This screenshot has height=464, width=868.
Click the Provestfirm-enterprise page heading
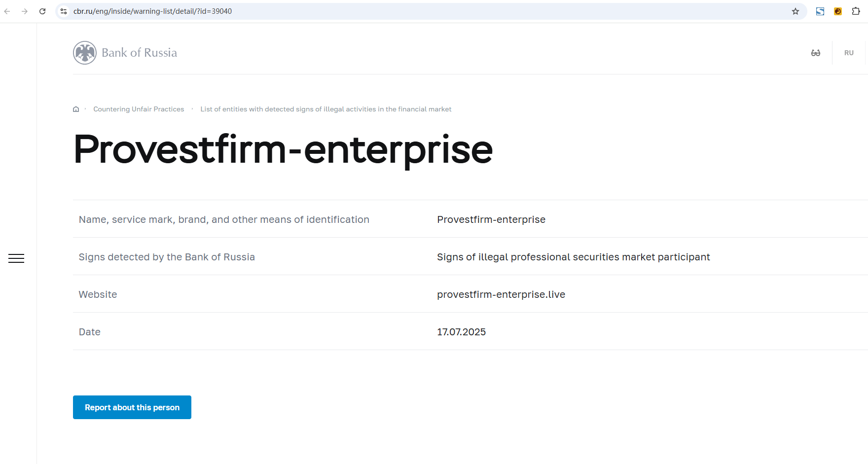coord(283,149)
